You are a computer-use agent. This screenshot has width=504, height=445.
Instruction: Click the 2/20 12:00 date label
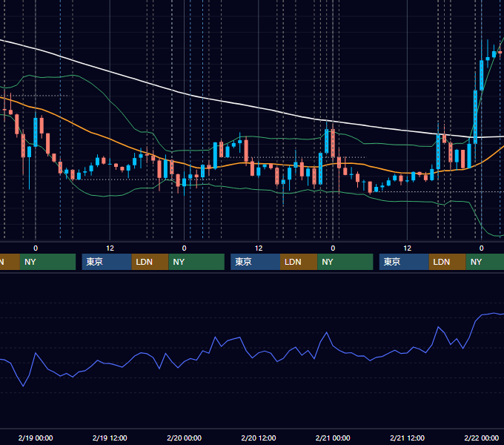[x=259, y=438]
